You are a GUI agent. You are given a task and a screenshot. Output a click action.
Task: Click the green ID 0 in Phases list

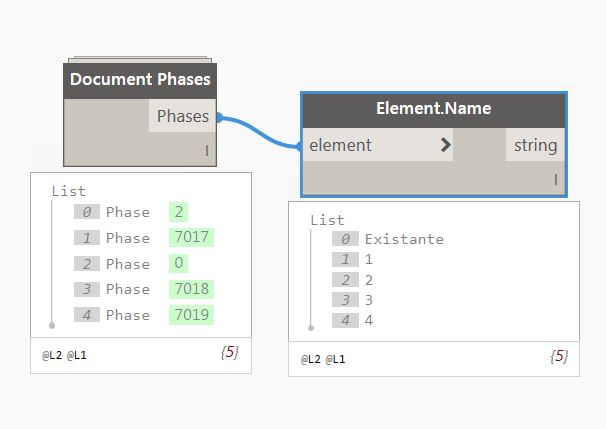tap(178, 264)
